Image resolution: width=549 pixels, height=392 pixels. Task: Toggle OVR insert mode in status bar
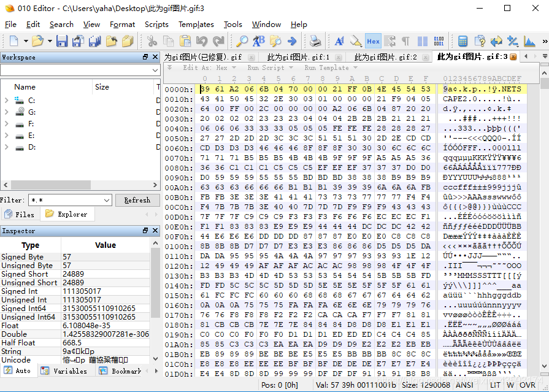coord(528,385)
